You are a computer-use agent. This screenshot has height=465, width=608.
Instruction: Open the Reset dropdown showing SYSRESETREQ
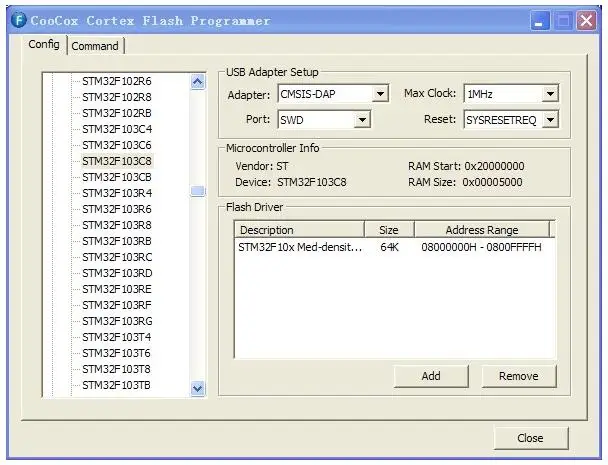coord(511,119)
